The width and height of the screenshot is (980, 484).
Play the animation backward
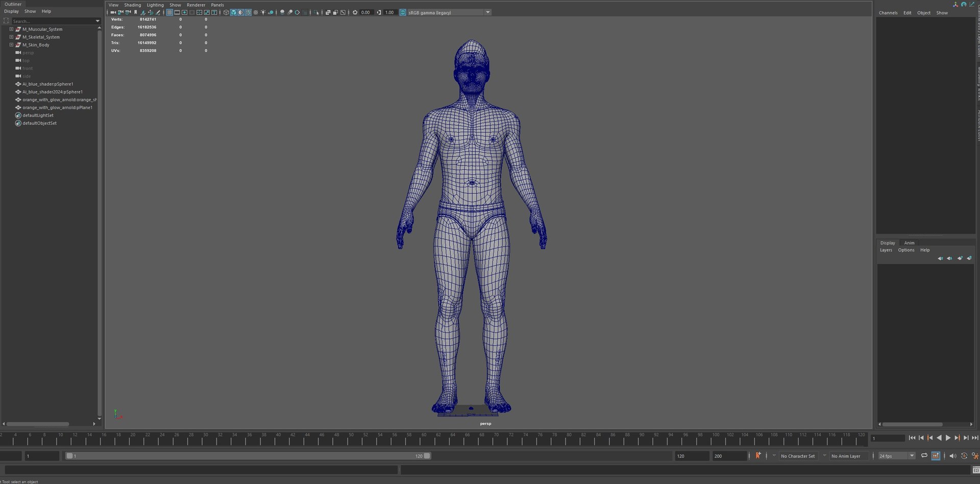coord(939,438)
